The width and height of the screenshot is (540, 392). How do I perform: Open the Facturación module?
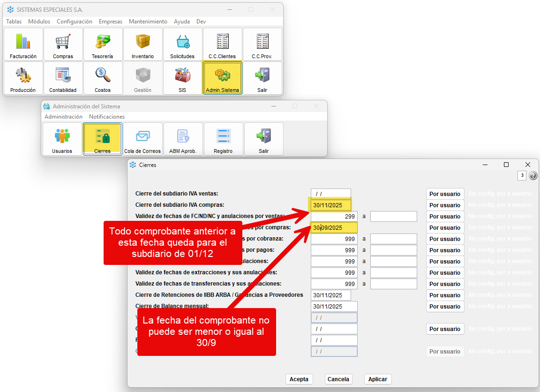(23, 45)
